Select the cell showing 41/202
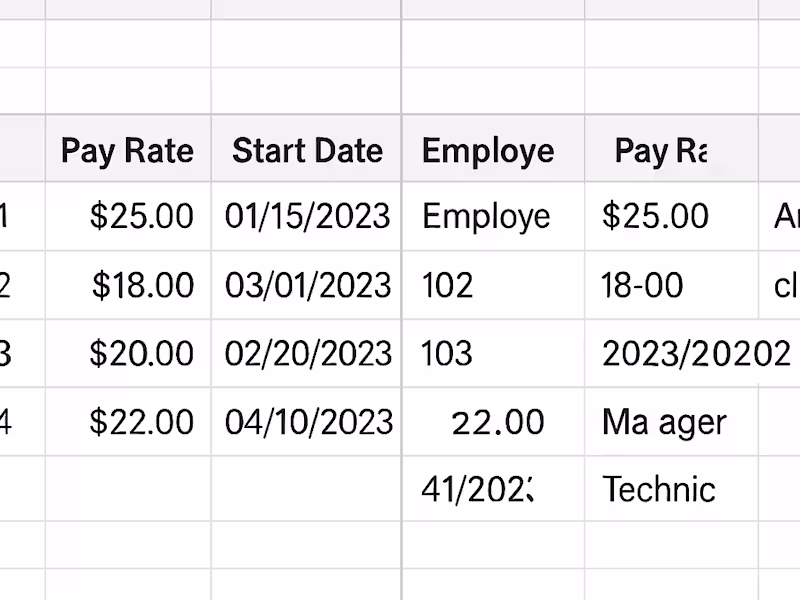This screenshot has height=600, width=800. [489, 489]
